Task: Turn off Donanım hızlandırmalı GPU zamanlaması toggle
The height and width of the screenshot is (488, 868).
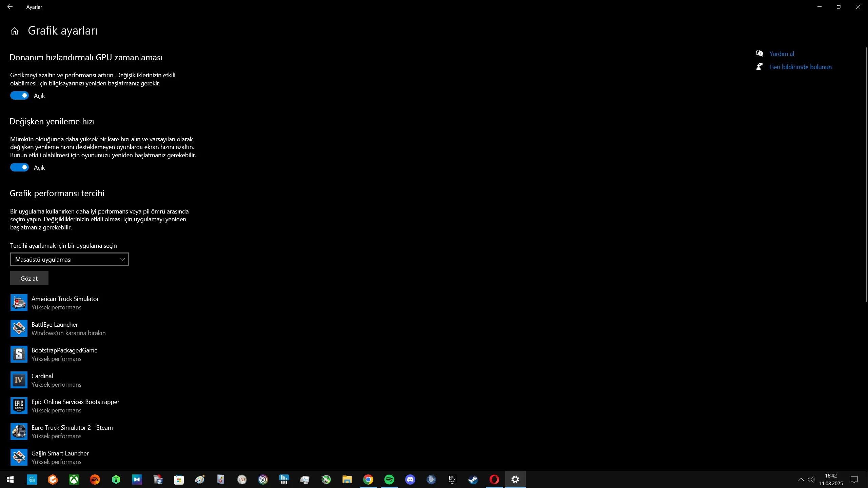Action: point(19,96)
